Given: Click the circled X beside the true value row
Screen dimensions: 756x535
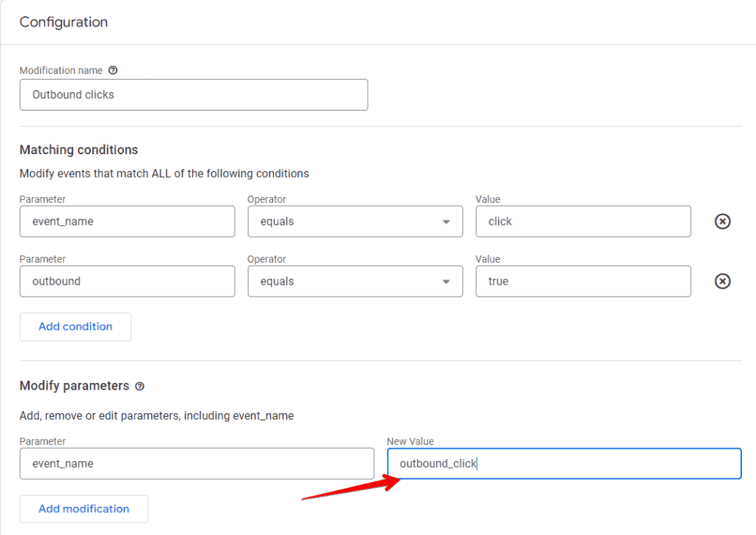Looking at the screenshot, I should coord(722,281).
